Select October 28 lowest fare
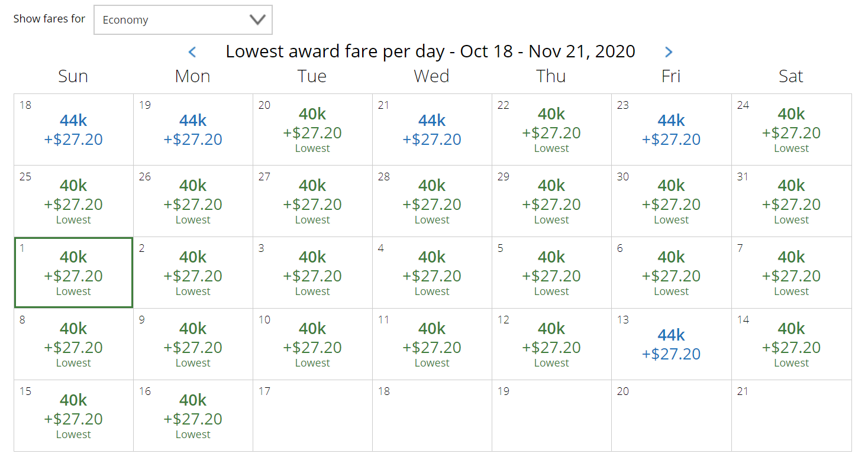 tap(432, 201)
